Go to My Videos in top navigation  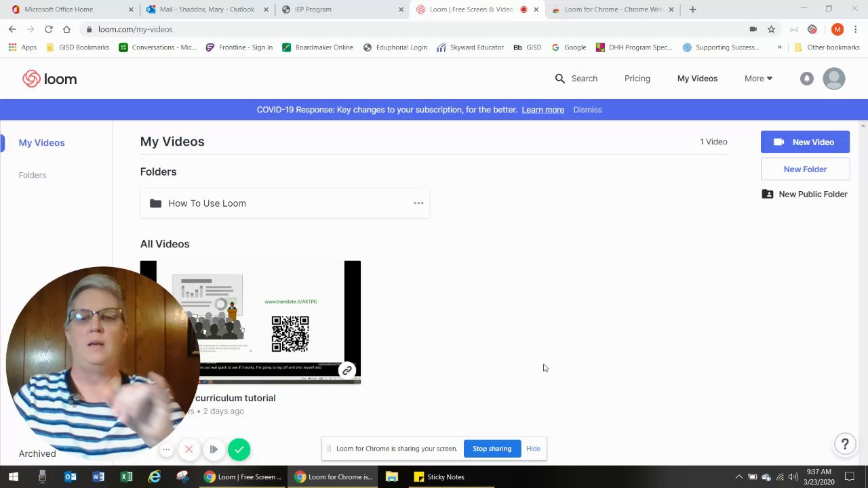coord(697,79)
